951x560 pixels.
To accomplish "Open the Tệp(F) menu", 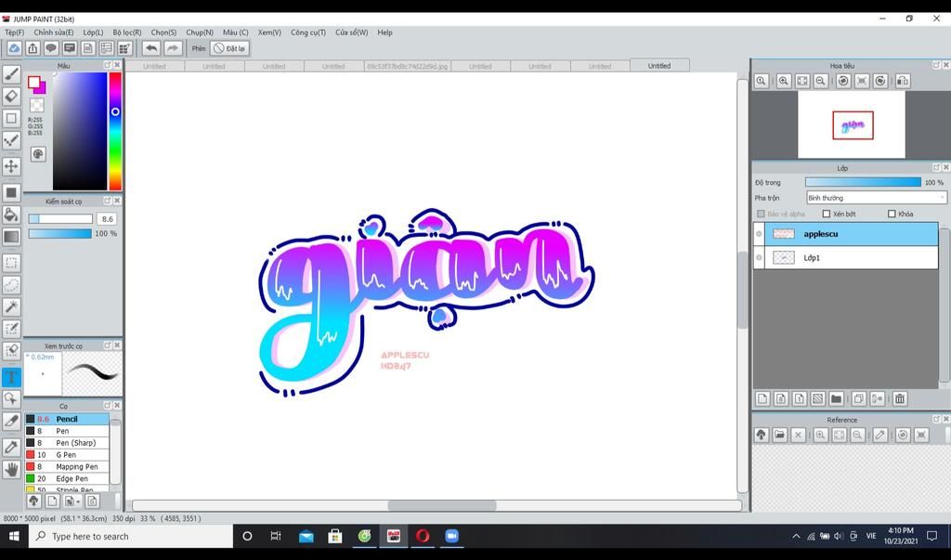I will click(15, 33).
